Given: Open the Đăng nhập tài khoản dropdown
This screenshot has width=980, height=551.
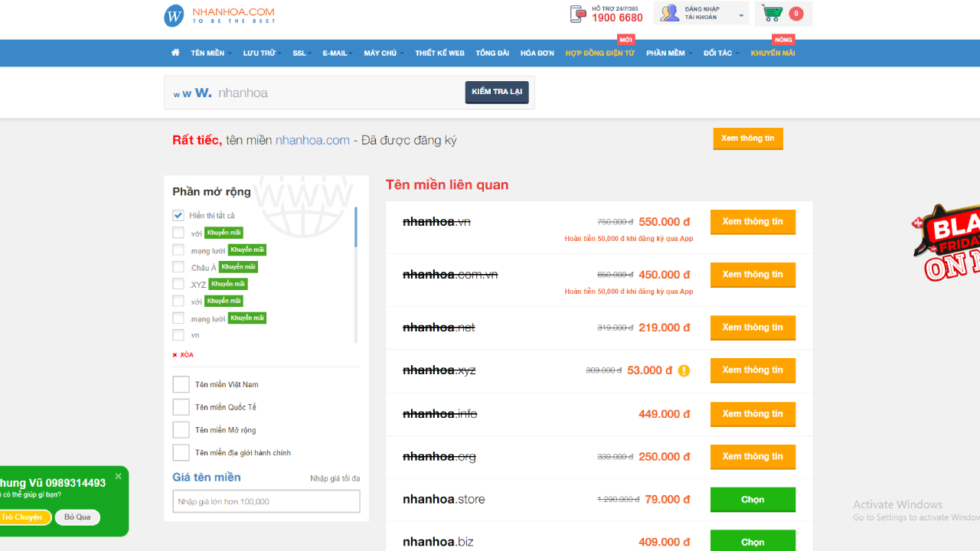Looking at the screenshot, I should coord(700,13).
